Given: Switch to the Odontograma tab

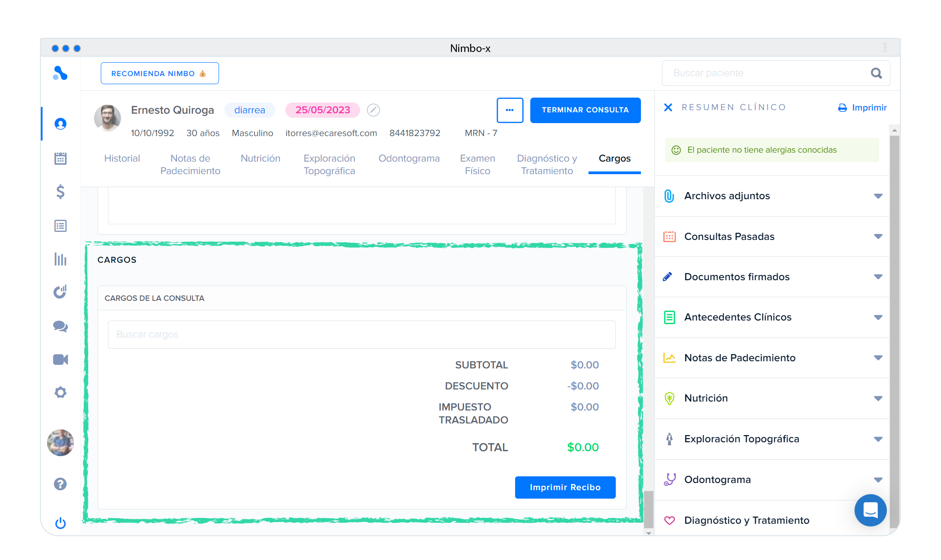Looking at the screenshot, I should 409,158.
